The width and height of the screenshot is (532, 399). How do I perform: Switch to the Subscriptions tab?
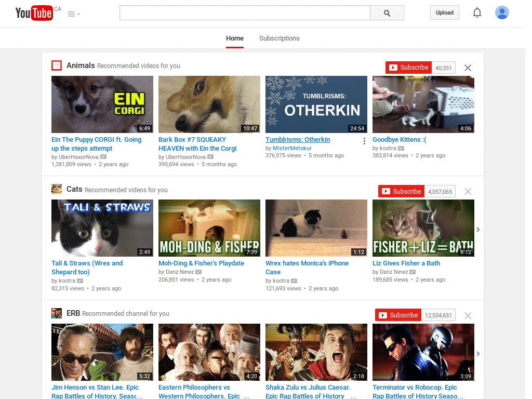click(279, 38)
